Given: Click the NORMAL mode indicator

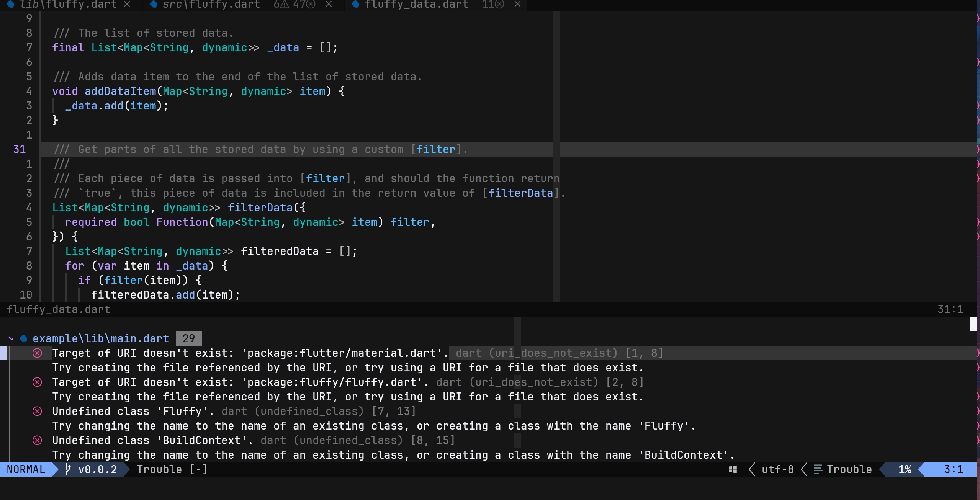Looking at the screenshot, I should click(26, 469).
